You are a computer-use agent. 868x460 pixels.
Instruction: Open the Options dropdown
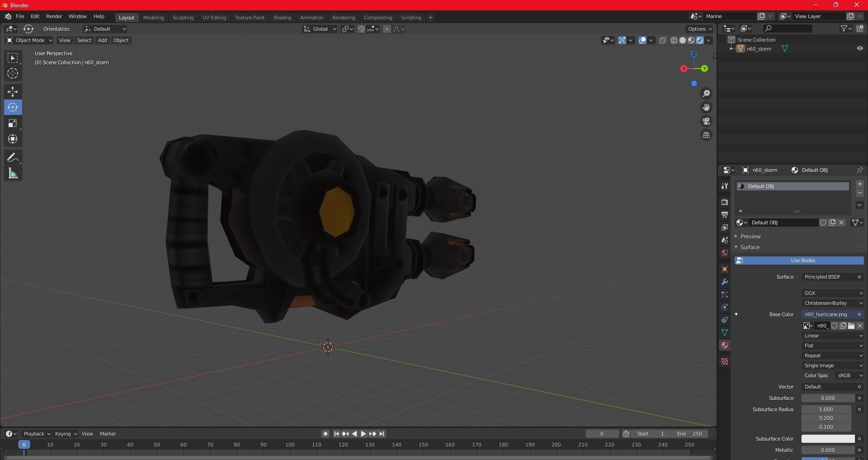(700, 29)
